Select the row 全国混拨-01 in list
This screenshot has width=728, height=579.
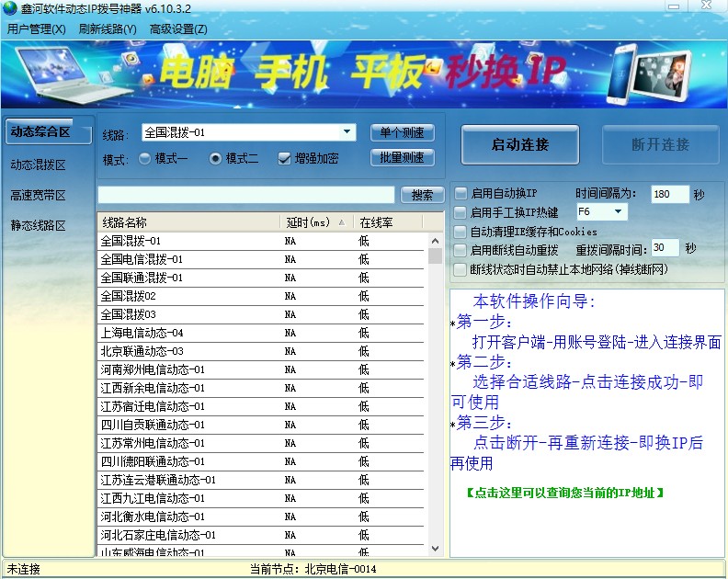click(261, 241)
